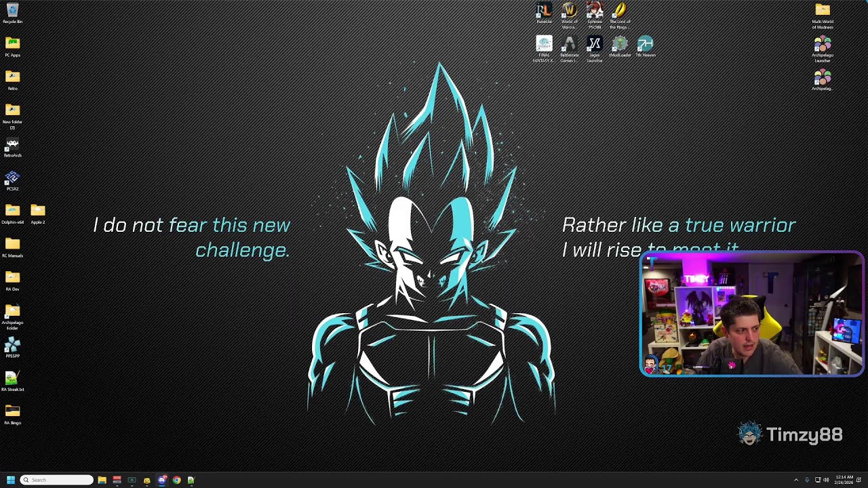Select the 7th Heaven shortcut
This screenshot has height=488, width=868.
pyautogui.click(x=645, y=47)
